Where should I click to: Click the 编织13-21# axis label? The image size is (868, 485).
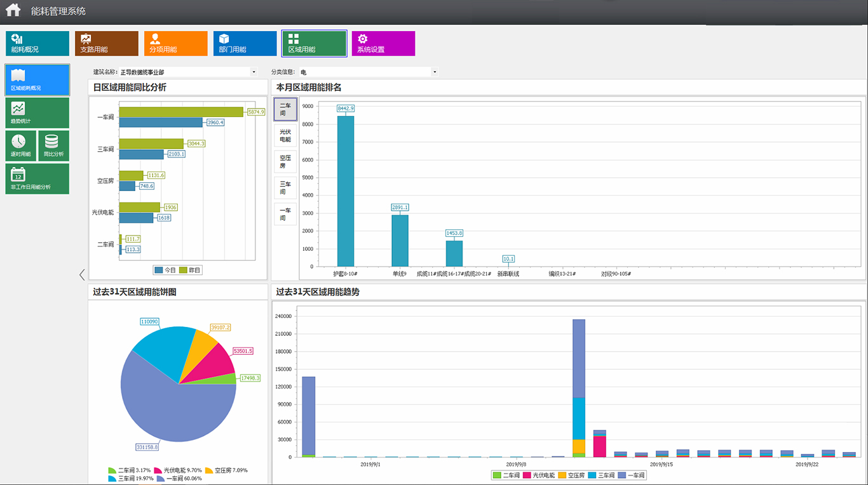pos(562,274)
